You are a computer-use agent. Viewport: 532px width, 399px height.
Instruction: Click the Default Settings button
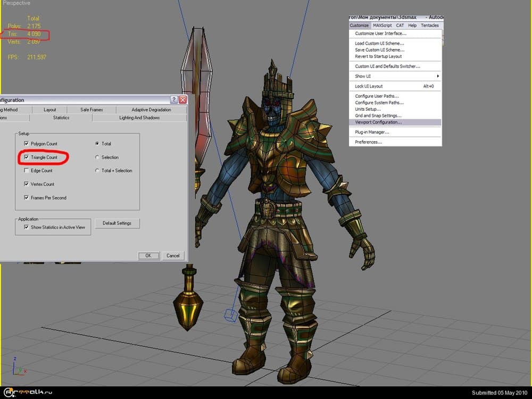tap(117, 223)
